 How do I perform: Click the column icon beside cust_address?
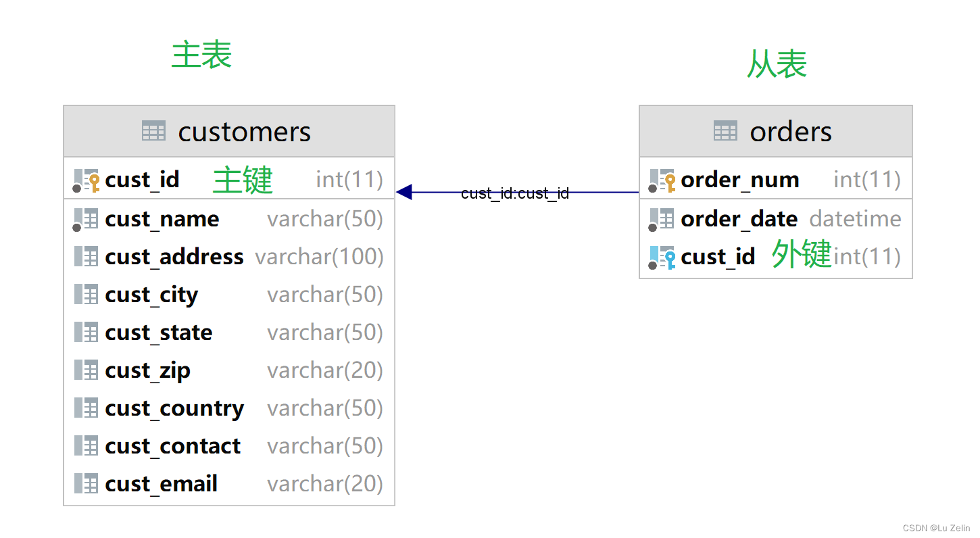tap(86, 256)
